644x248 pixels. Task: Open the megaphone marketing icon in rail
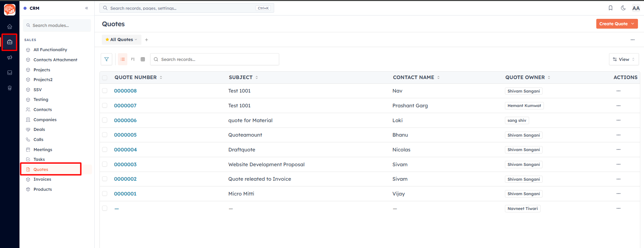[10, 58]
